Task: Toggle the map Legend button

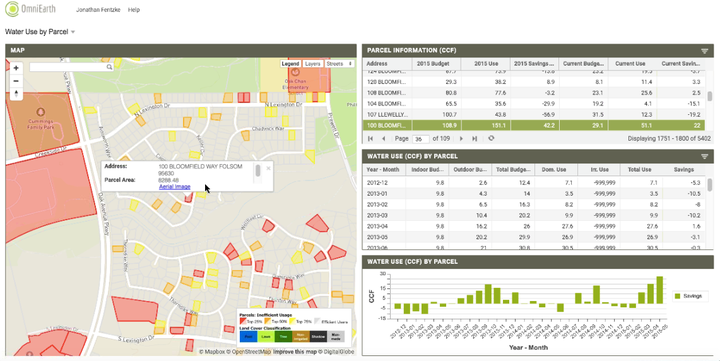Action: tap(290, 64)
